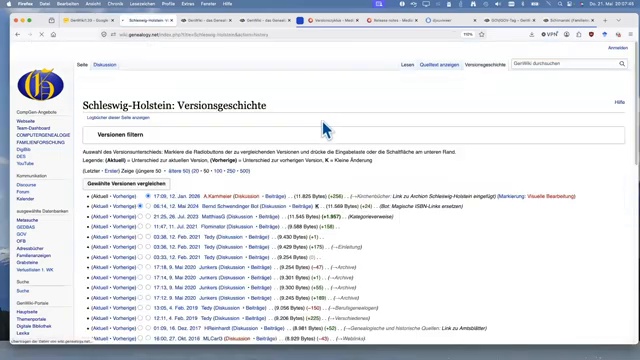Open the Extras menu

coord(188,4)
